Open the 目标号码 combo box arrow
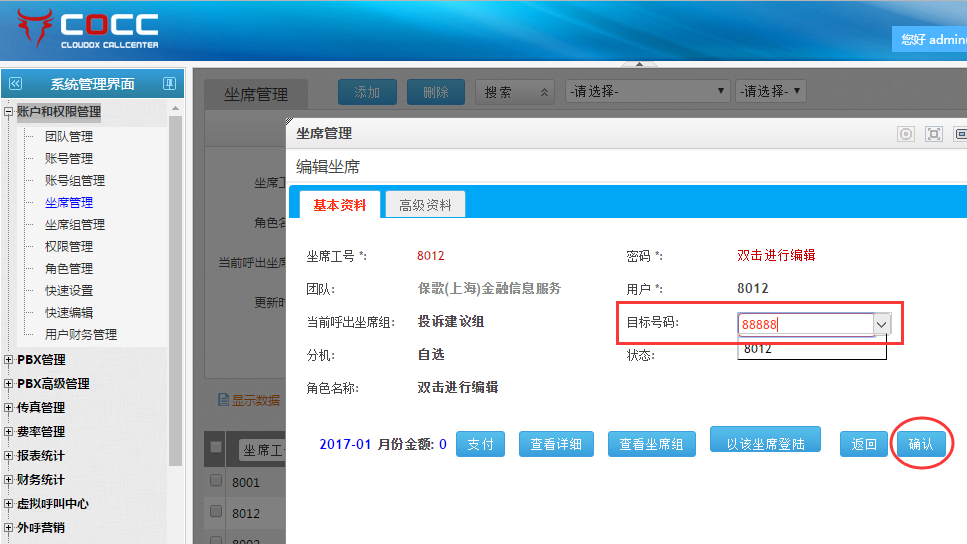 (881, 324)
